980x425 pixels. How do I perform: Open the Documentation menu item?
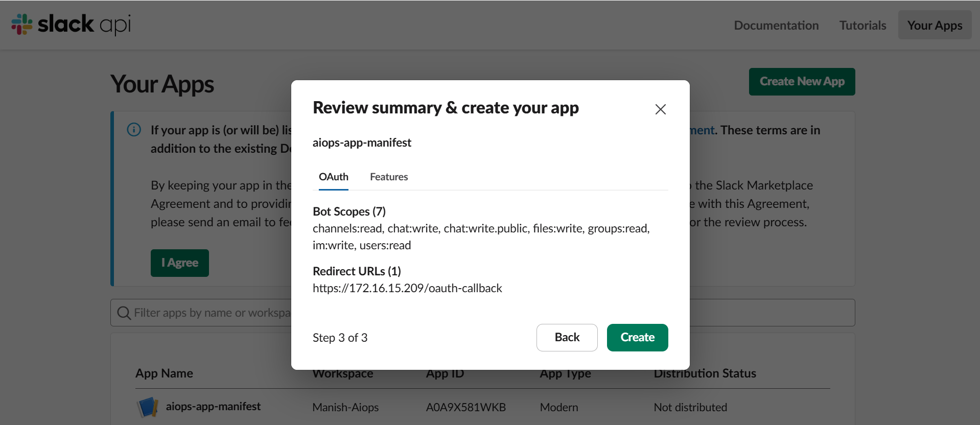pyautogui.click(x=776, y=25)
